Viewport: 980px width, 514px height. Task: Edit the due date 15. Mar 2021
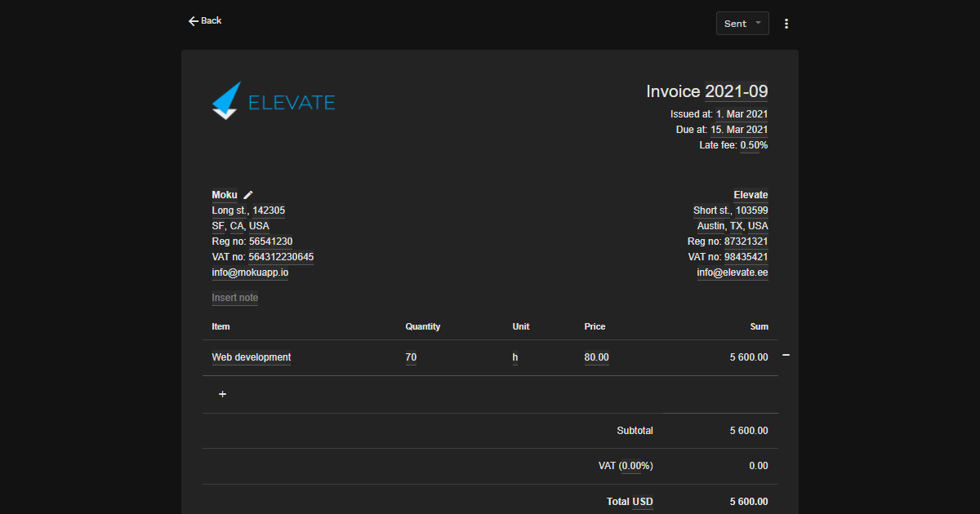point(738,130)
